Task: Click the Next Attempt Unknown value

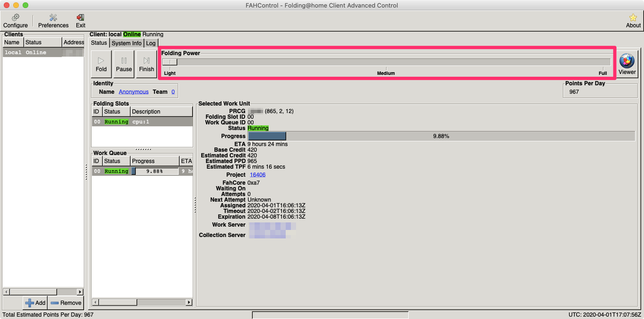Action: (259, 199)
